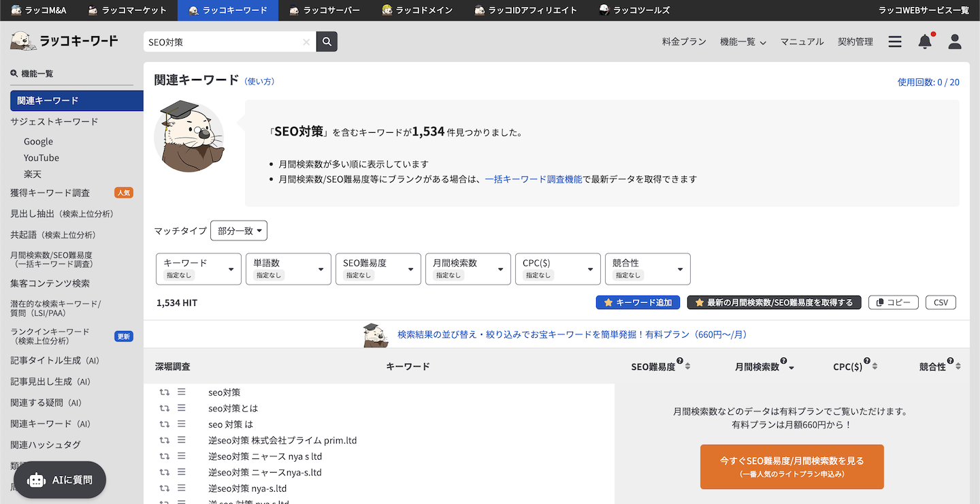The image size is (980, 504).
Task: Expand the 機能一覧 header menu
Action: tap(743, 42)
